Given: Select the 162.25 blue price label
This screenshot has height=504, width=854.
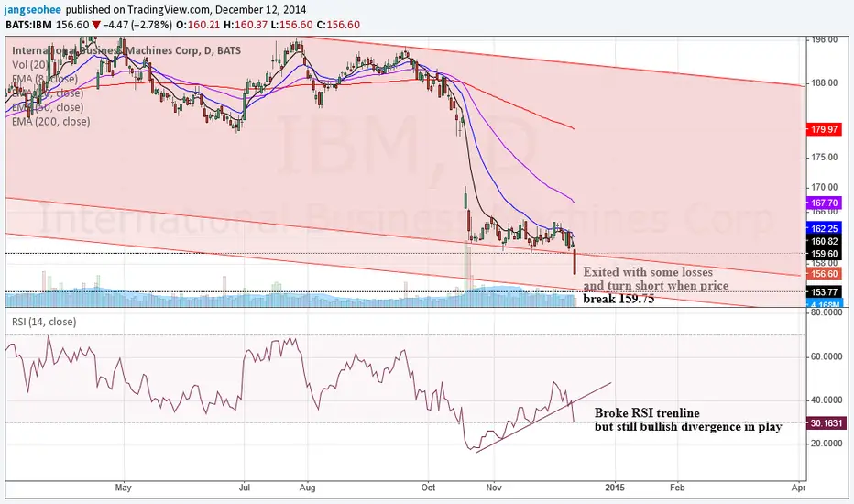Looking at the screenshot, I should (x=824, y=228).
